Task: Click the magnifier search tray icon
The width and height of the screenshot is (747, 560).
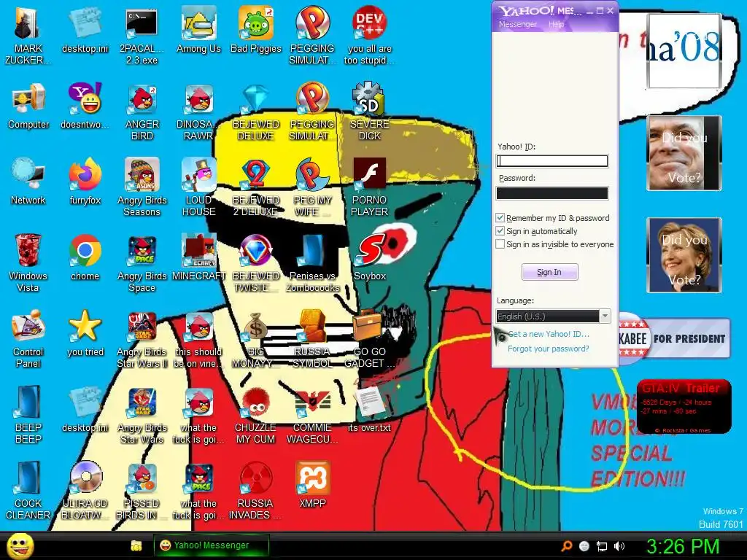Action: (x=566, y=546)
